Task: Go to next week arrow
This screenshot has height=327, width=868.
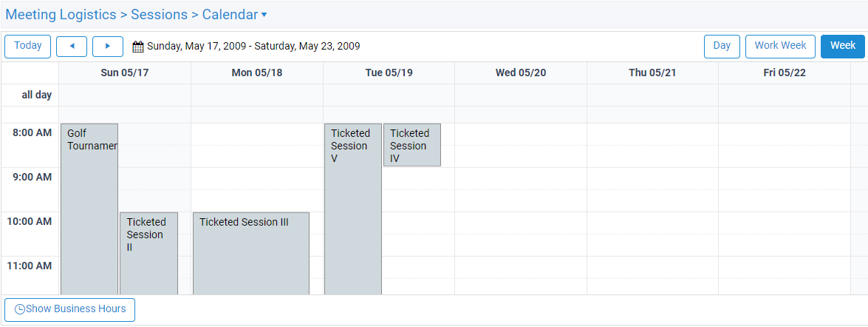Action: tap(107, 46)
